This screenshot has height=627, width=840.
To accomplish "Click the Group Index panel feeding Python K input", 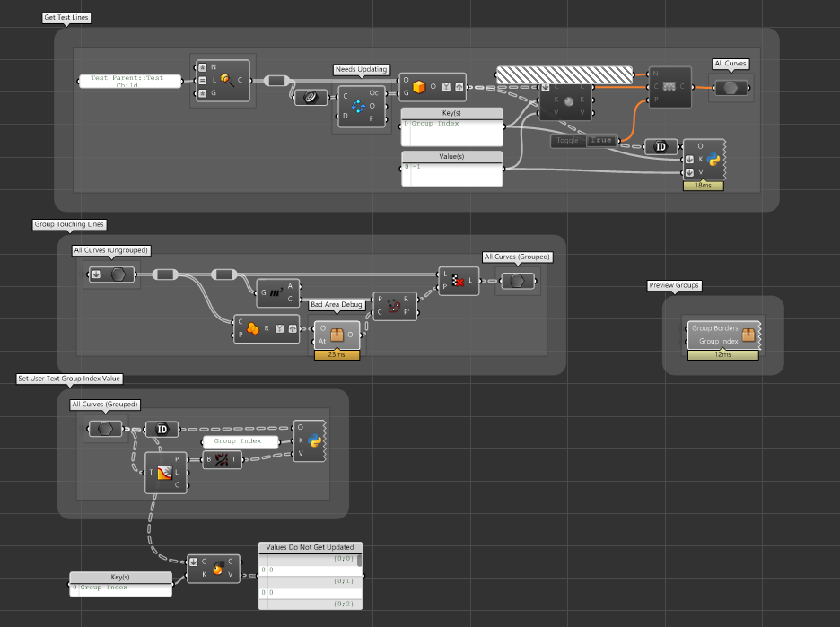I will 241,441.
